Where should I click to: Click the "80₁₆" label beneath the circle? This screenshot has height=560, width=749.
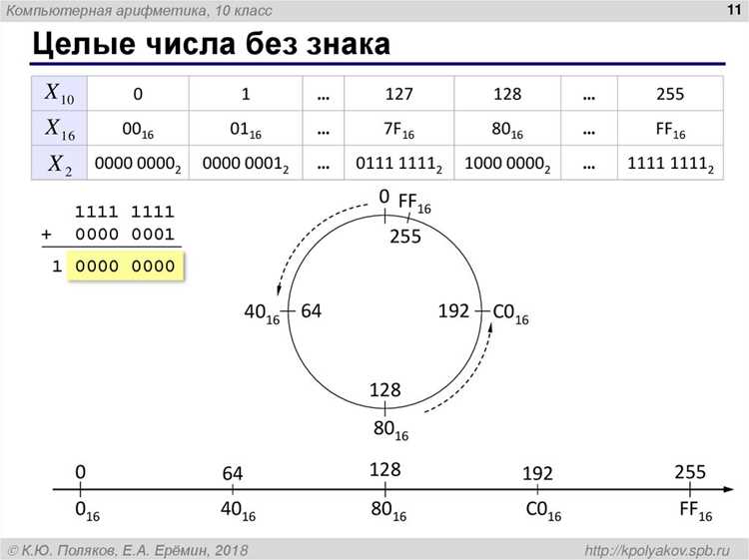click(x=390, y=429)
